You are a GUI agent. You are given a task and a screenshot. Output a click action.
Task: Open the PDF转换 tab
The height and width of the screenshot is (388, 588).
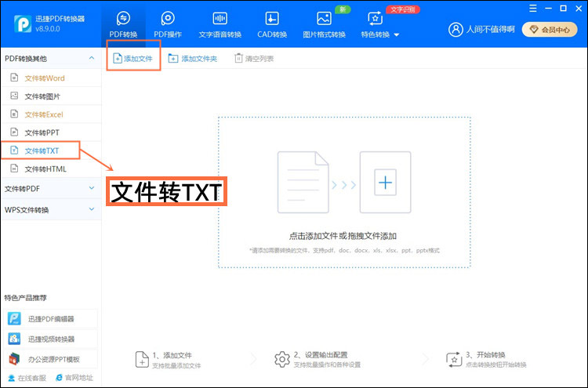coord(124,24)
